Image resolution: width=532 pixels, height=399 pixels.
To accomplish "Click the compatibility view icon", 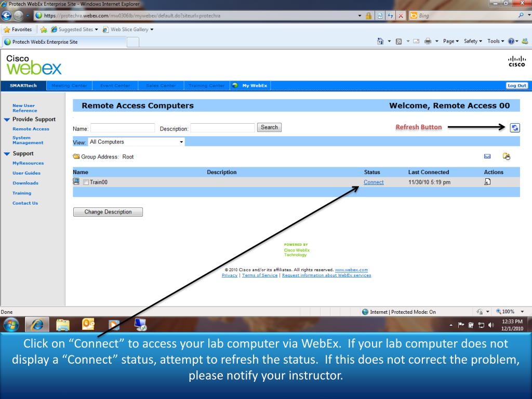I will (x=380, y=16).
